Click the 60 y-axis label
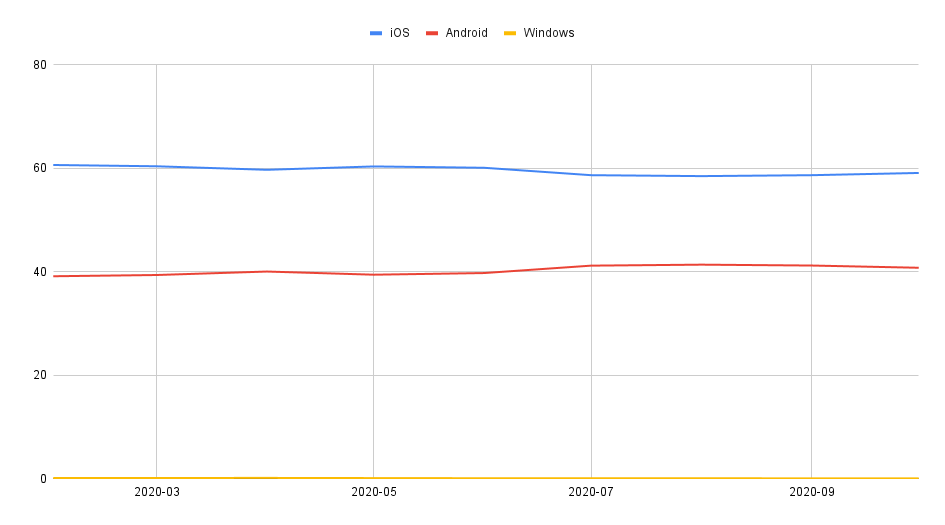The height and width of the screenshot is (525, 945). tap(40, 168)
